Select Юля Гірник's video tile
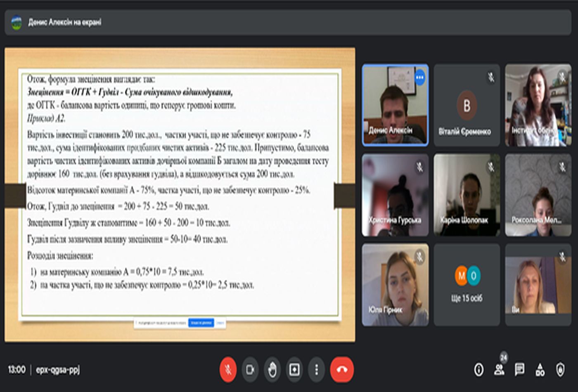 tap(395, 285)
